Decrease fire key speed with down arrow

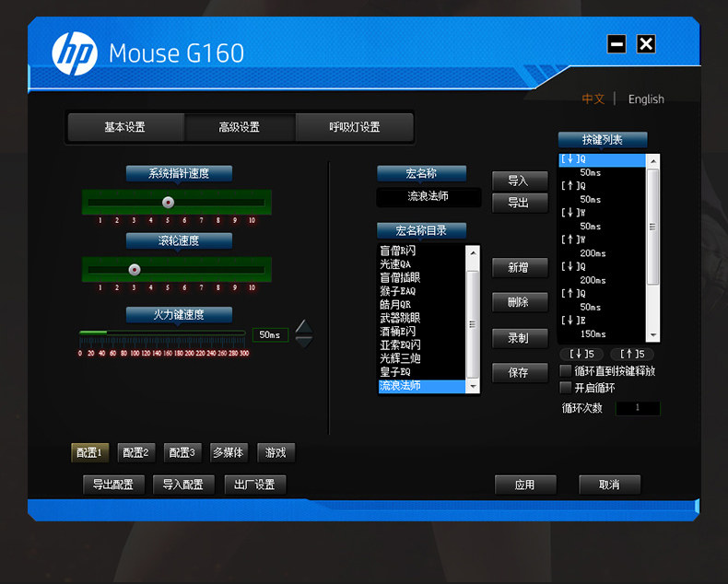tap(304, 342)
